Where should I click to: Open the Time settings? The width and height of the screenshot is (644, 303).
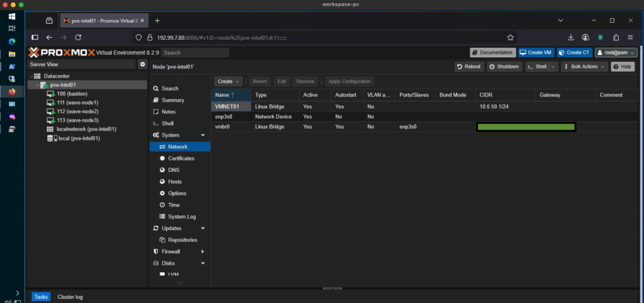click(x=180, y=205)
